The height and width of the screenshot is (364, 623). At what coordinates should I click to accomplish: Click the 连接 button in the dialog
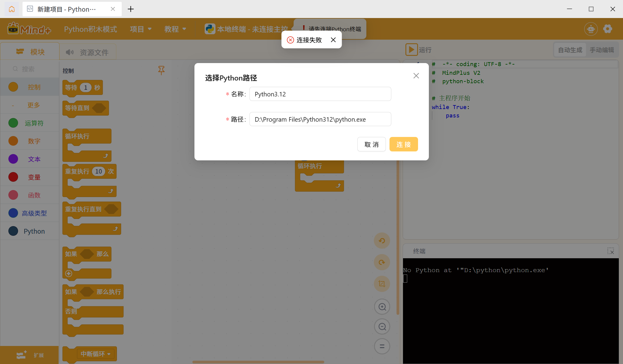pos(403,144)
